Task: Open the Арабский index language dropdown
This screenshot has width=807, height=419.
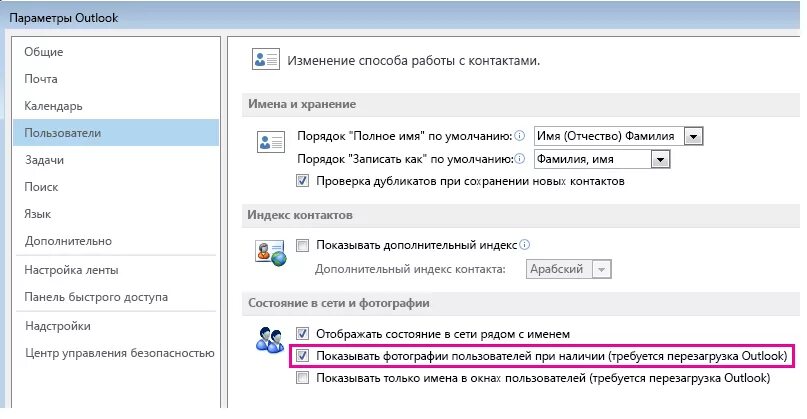Action: point(568,269)
